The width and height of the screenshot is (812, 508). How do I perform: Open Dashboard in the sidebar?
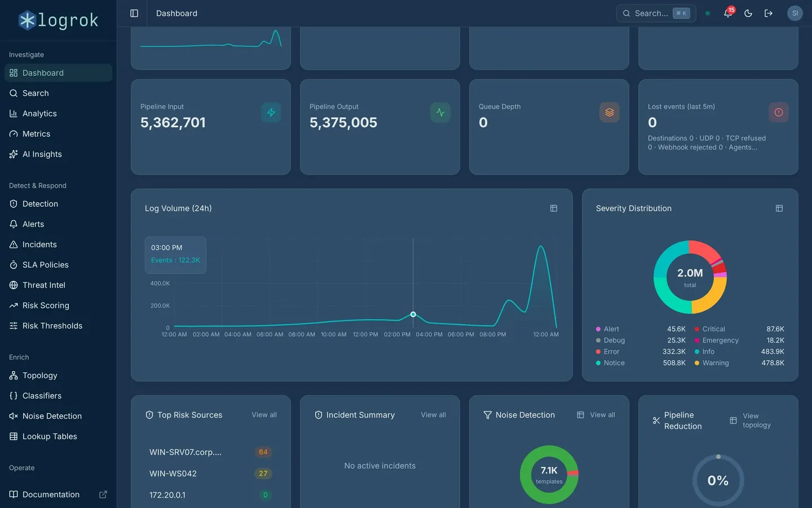tap(59, 73)
